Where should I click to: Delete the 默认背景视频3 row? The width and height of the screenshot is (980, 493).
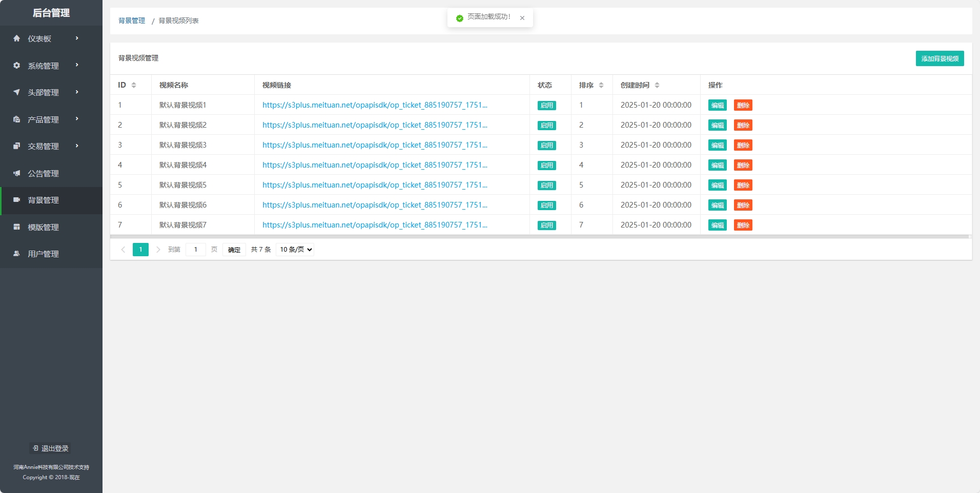point(743,145)
